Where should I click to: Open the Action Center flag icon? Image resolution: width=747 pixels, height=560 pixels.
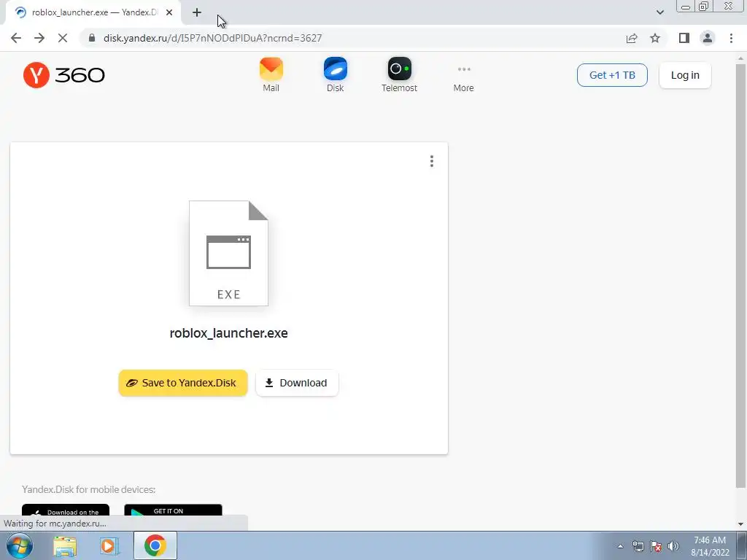tap(656, 546)
